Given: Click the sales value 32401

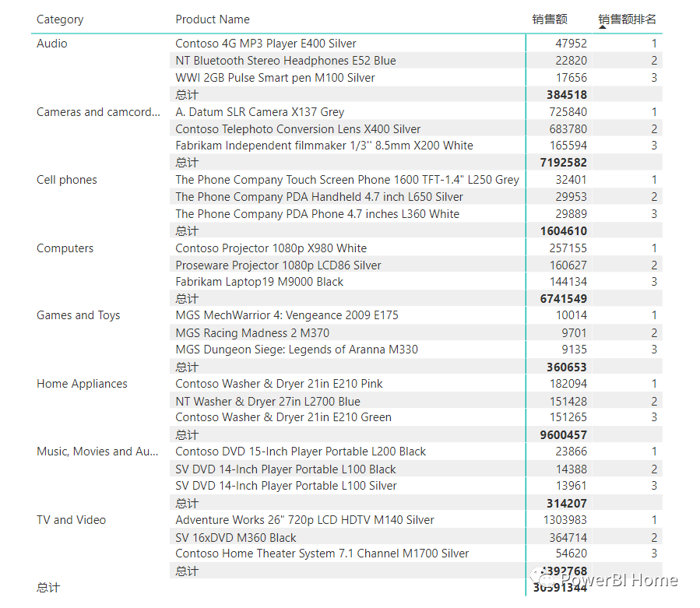Looking at the screenshot, I should pos(571,180).
